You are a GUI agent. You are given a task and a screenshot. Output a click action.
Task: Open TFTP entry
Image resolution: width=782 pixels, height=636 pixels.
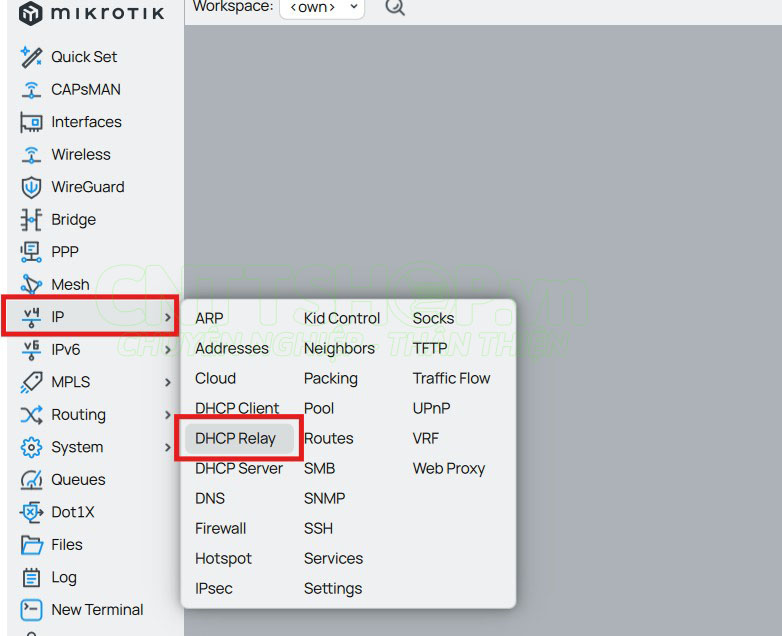(x=430, y=348)
